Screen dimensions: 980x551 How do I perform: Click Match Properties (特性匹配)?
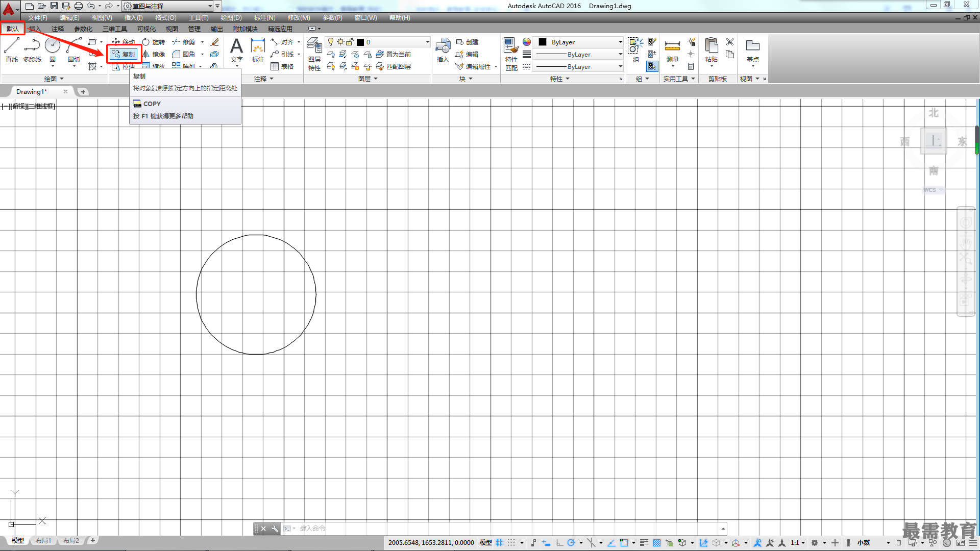(511, 54)
